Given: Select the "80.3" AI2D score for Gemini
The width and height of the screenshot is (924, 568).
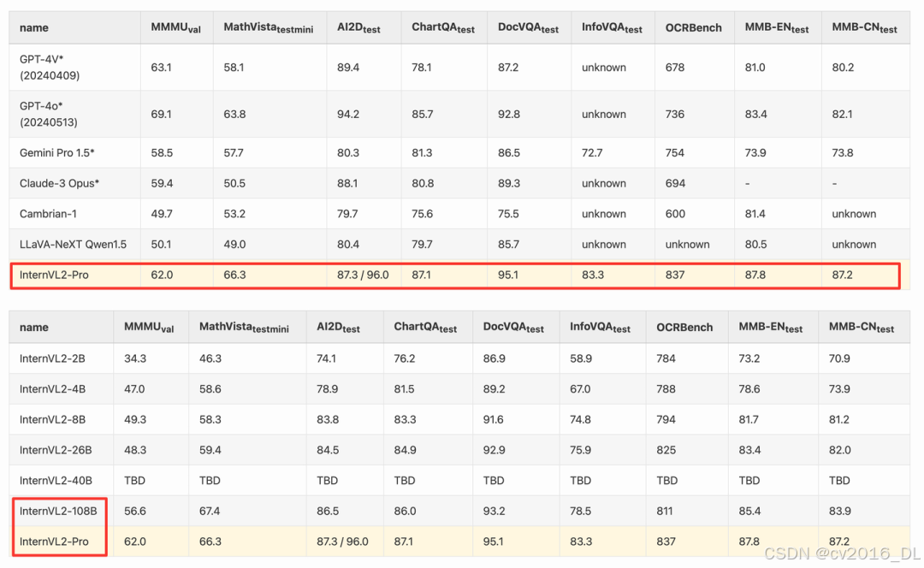Looking at the screenshot, I should tap(347, 152).
